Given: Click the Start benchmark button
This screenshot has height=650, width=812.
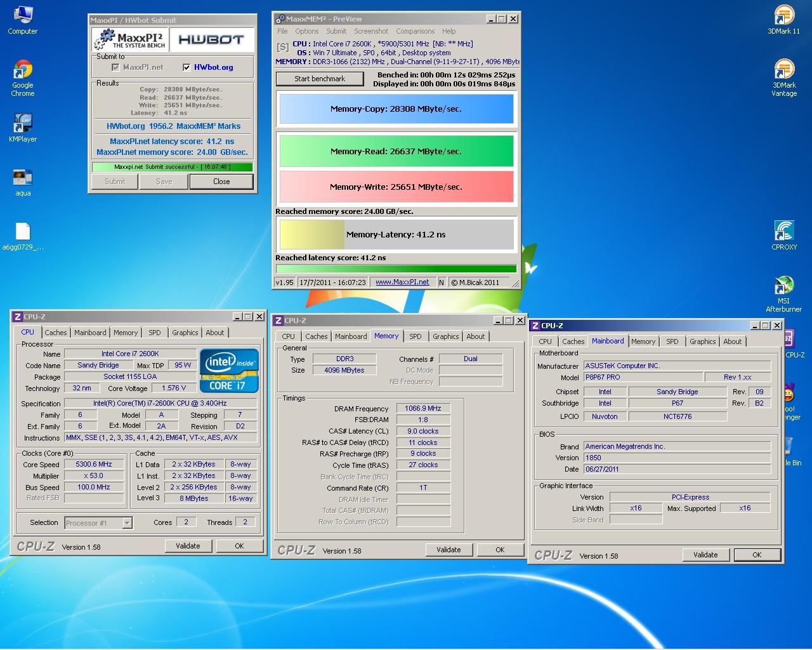Looking at the screenshot, I should point(320,79).
